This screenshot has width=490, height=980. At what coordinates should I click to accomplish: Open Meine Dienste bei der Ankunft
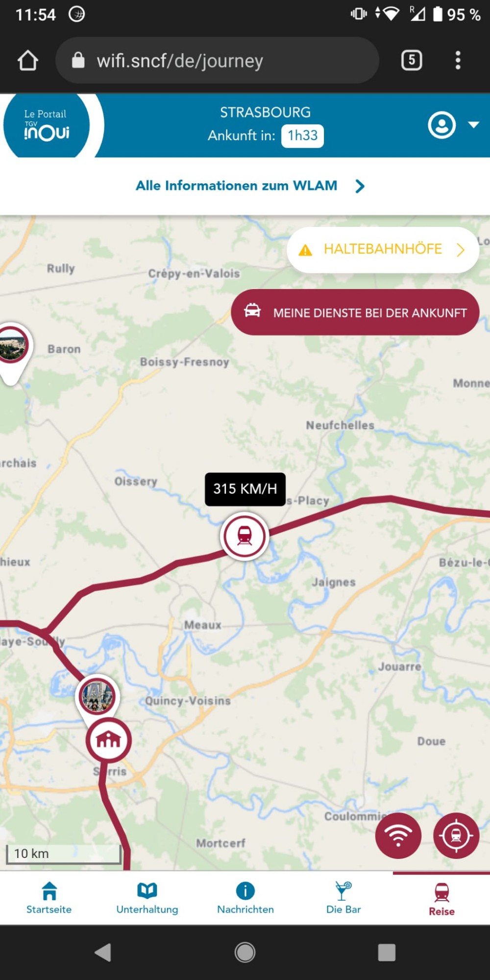point(355,312)
